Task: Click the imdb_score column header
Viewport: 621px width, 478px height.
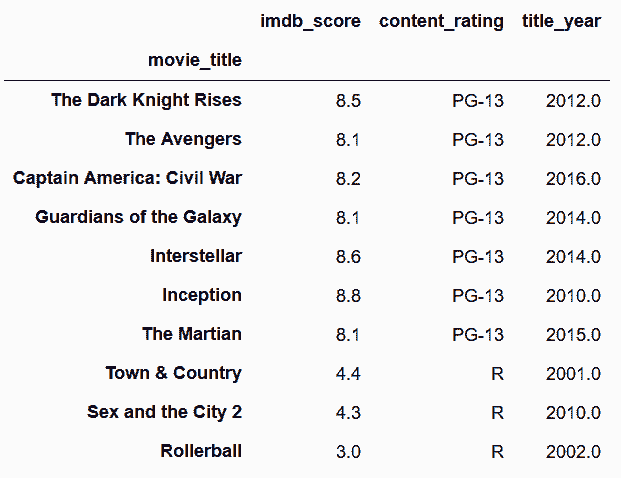Action: coord(310,21)
